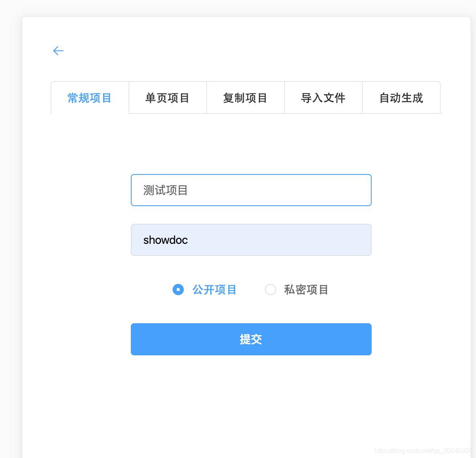Viewport: 476px width, 458px height.
Task: Switch to the 自动生成 tab
Action: (401, 97)
